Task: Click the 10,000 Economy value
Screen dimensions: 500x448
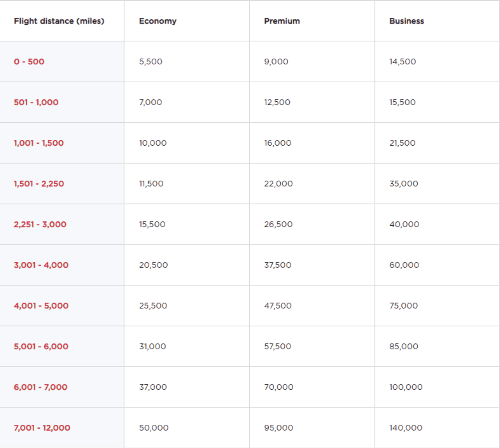Action: click(x=153, y=143)
